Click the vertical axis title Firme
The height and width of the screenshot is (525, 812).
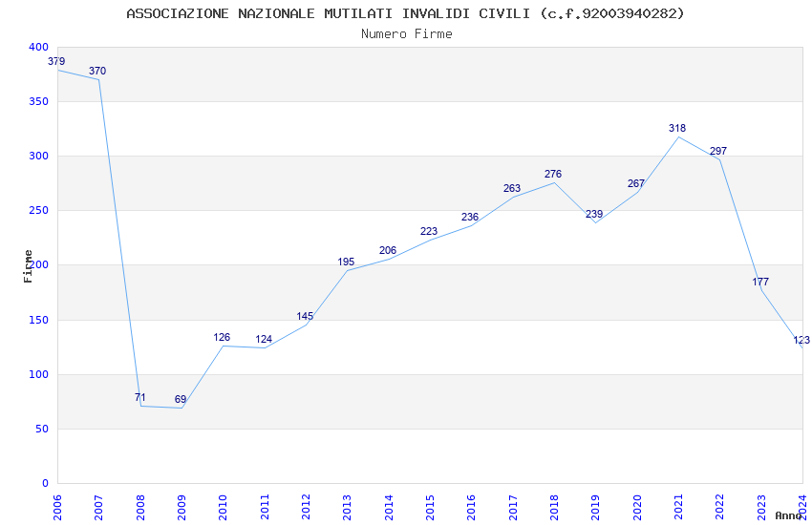(28, 266)
